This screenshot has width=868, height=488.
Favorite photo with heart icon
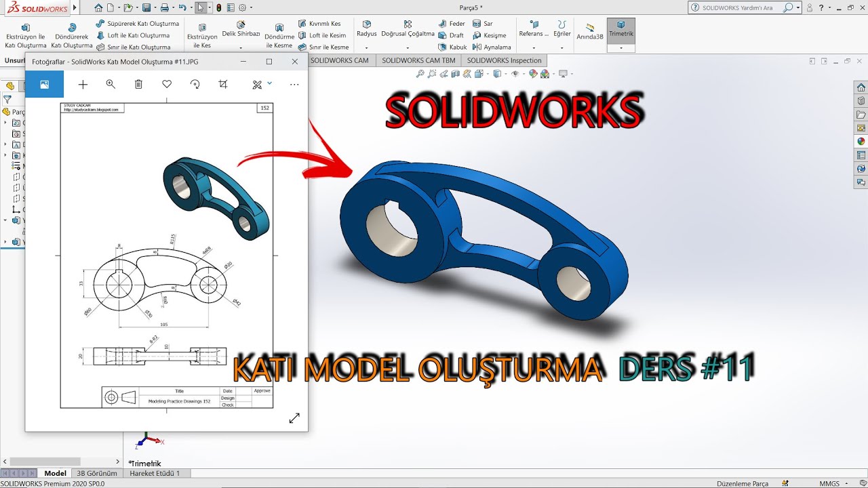tap(167, 85)
